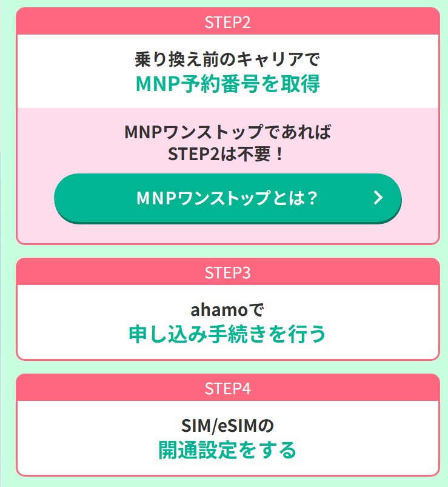This screenshot has width=448, height=487.
Task: Click the STEP4 label text
Action: (x=227, y=388)
